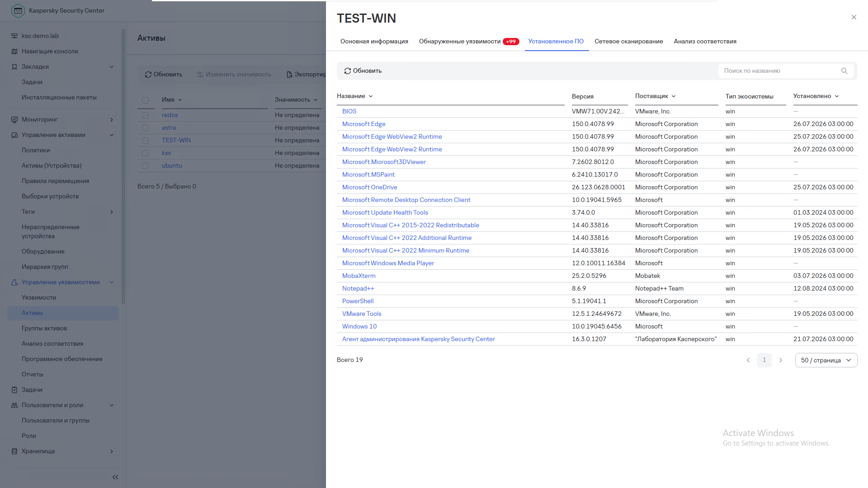The height and width of the screenshot is (488, 868).
Task: Open the VMware Tools software link
Action: [362, 314]
